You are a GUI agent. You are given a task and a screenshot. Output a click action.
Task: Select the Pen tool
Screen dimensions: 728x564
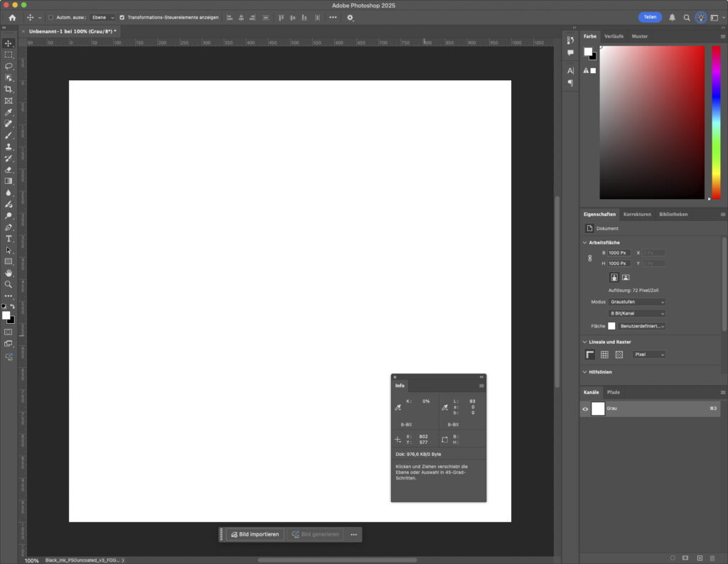coord(9,227)
